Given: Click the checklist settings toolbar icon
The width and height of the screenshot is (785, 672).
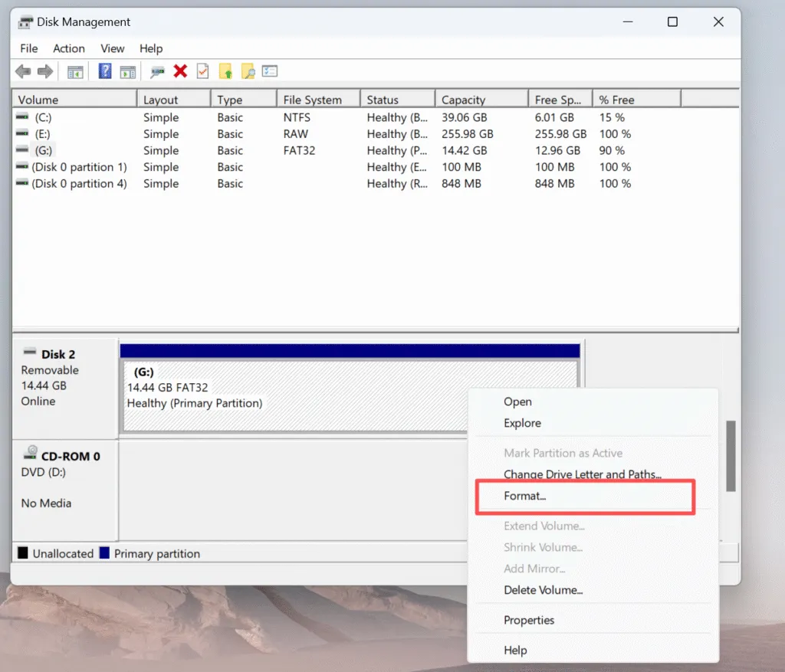Looking at the screenshot, I should [x=270, y=71].
